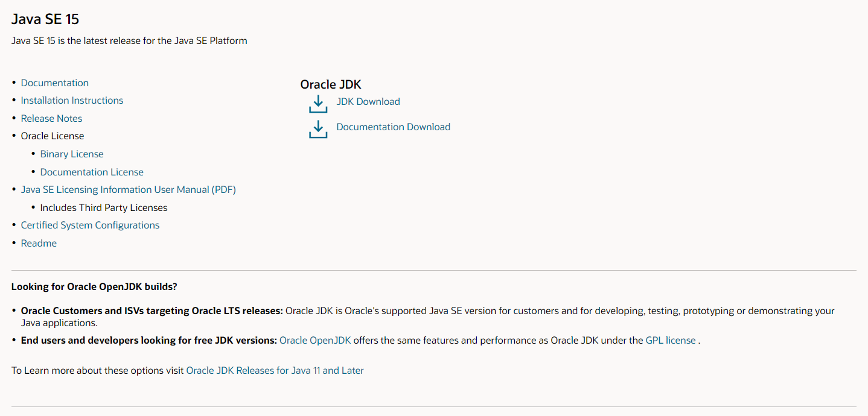This screenshot has height=416, width=868.
Task: Click the download icon beside JDK Download
Action: (x=318, y=103)
